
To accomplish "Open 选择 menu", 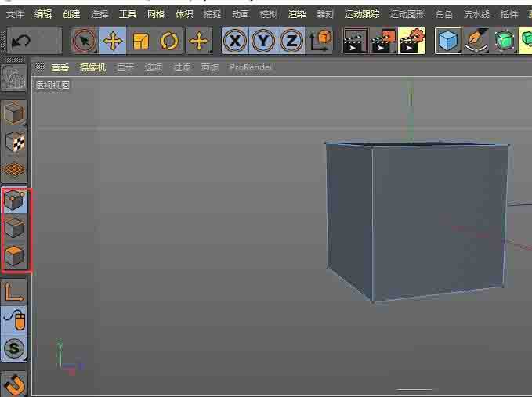I will pos(100,14).
